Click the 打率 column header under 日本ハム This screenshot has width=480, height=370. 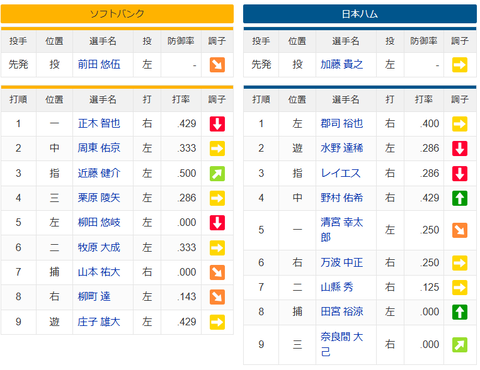[x=424, y=99]
